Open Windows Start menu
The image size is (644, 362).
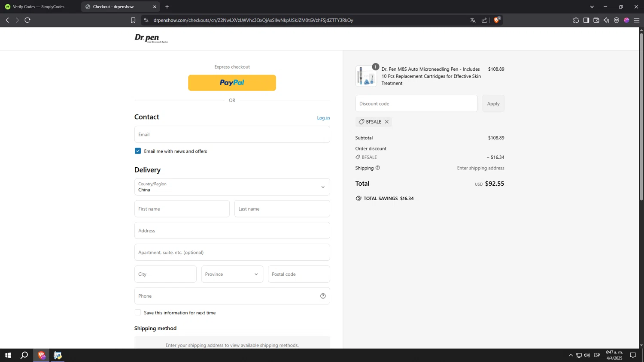tap(8, 355)
